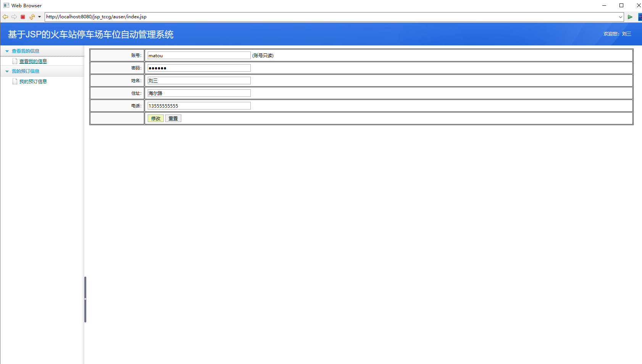
Task: Click the 住址 field containing 海尔路
Action: coord(199,93)
